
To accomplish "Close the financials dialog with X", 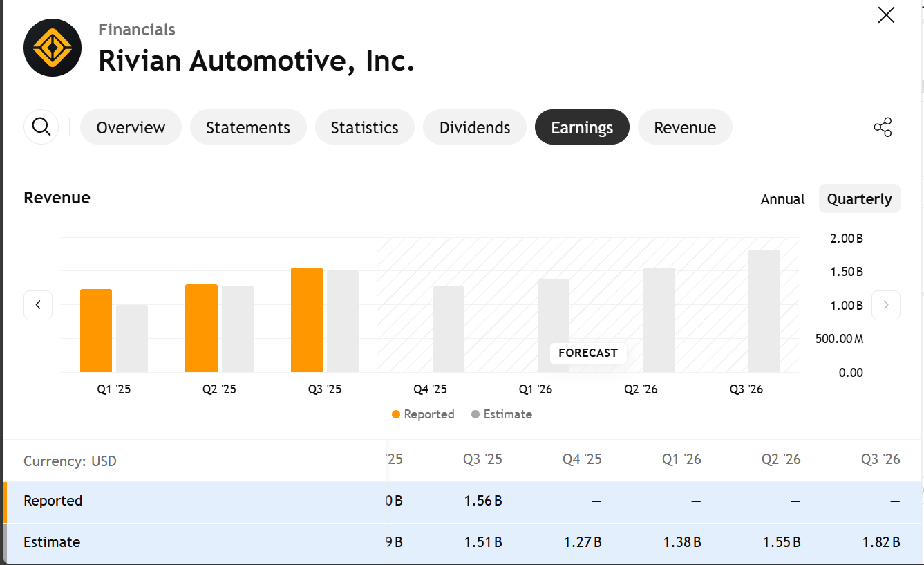I will point(885,15).
